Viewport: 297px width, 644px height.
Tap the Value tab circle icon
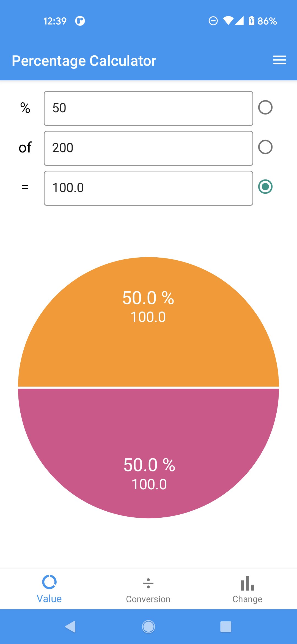49,582
